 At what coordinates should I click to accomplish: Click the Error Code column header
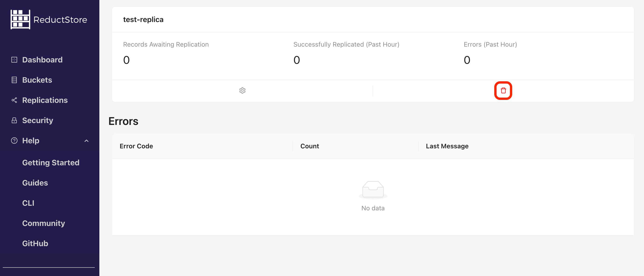[136, 146]
